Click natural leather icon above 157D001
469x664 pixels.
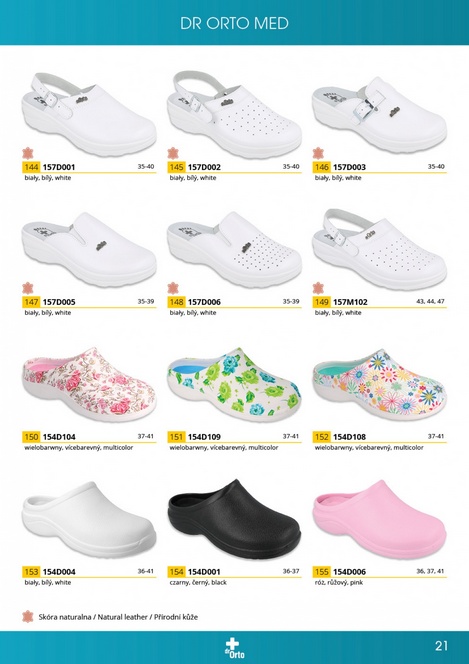(x=28, y=153)
